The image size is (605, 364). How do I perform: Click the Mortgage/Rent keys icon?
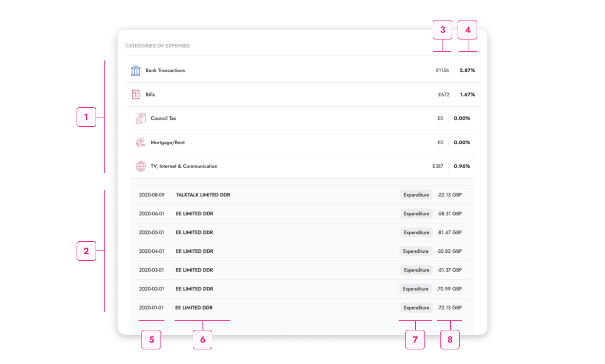(141, 143)
